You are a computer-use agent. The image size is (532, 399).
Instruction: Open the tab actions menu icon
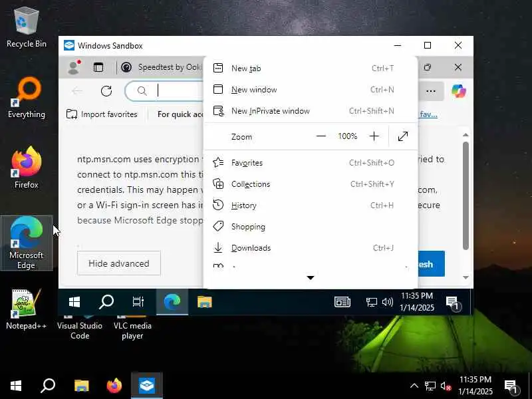point(98,67)
